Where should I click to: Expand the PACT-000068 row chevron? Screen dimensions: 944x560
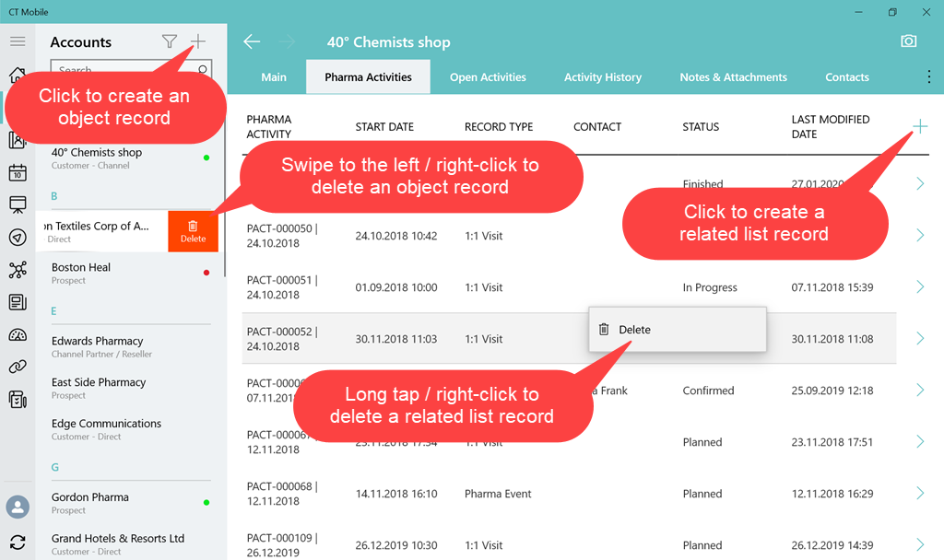click(919, 494)
